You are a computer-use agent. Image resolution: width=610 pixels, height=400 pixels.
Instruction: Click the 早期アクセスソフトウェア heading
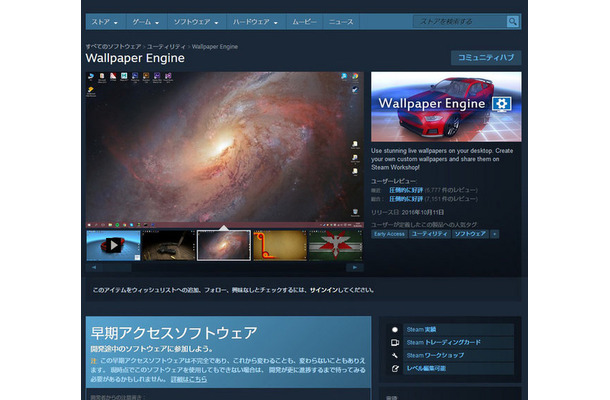[x=174, y=333]
